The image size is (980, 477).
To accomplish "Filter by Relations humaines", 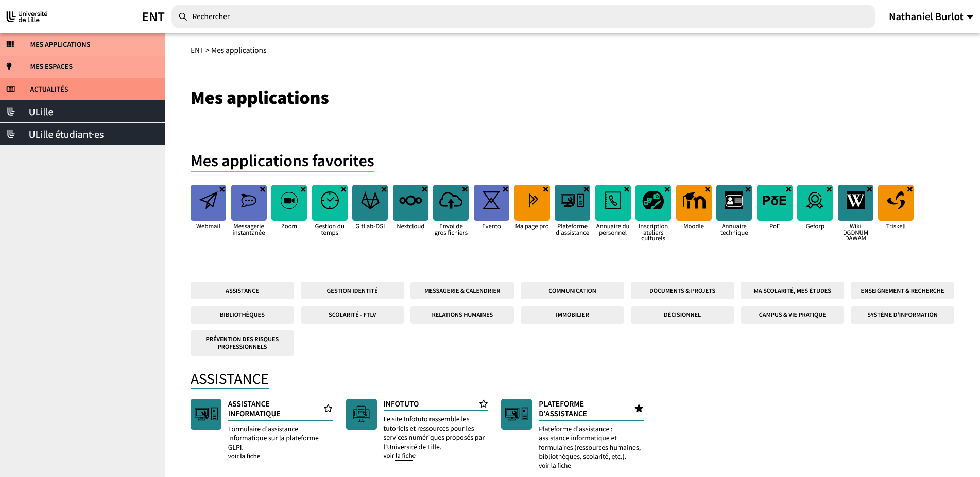I will tap(462, 315).
